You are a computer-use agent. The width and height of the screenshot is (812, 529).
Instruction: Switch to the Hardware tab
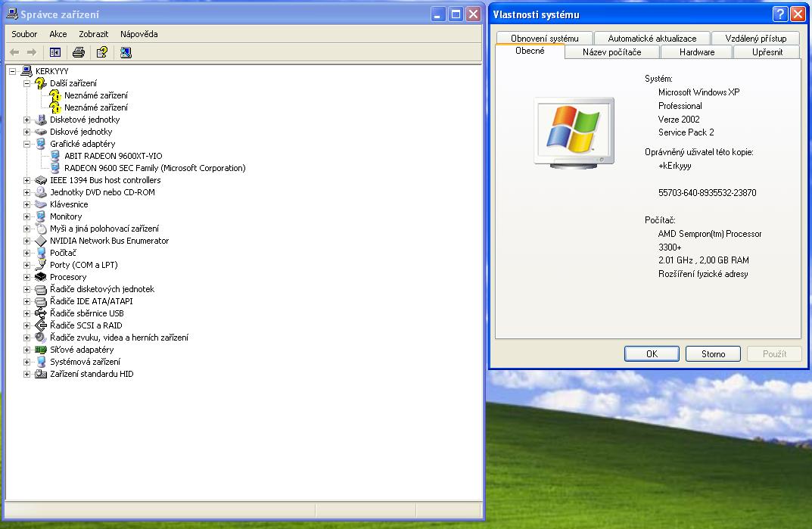pyautogui.click(x=696, y=52)
